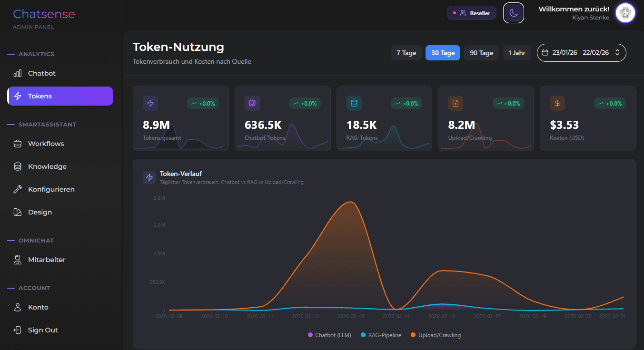The image size is (644, 350).
Task: Click the dollar icon on Kosten card
Action: coord(557,103)
